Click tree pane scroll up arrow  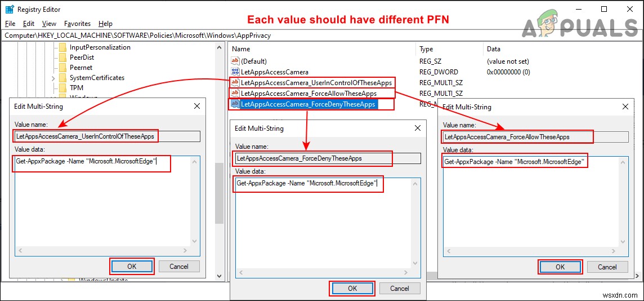(x=220, y=48)
